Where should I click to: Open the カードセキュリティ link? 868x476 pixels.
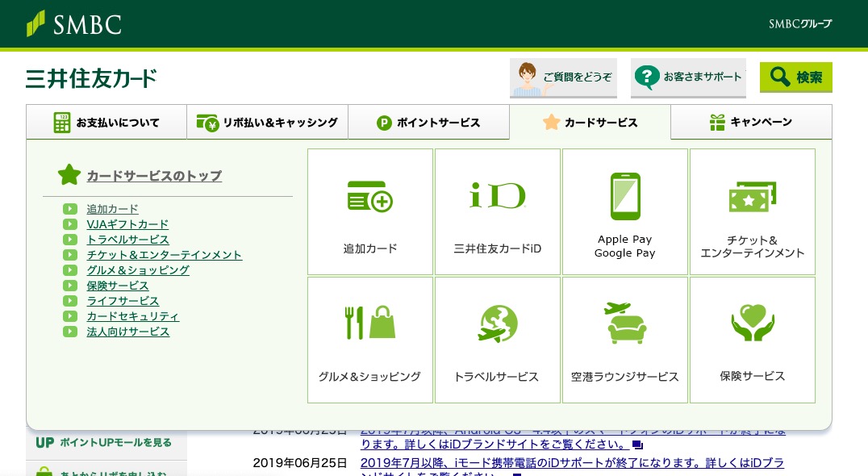[x=133, y=316]
